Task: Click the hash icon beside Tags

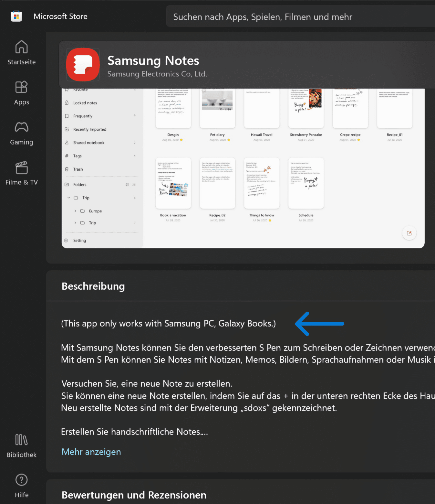Action: [x=67, y=156]
